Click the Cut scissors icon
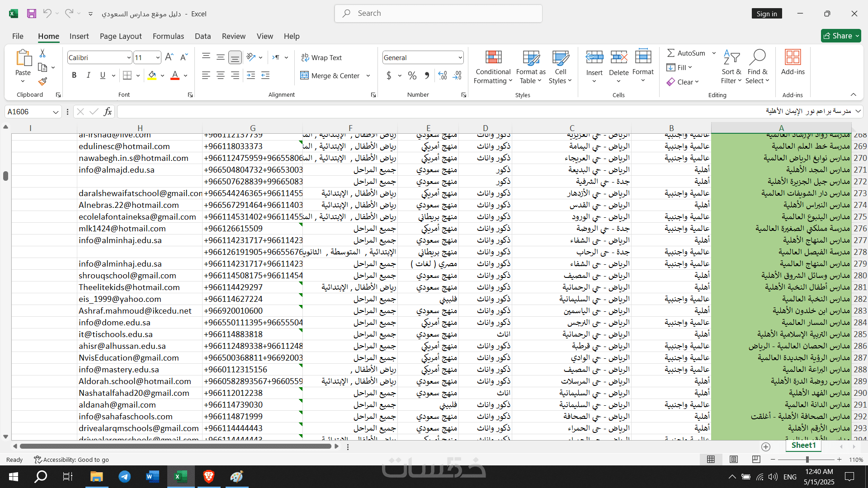The height and width of the screenshot is (488, 868). [x=42, y=53]
